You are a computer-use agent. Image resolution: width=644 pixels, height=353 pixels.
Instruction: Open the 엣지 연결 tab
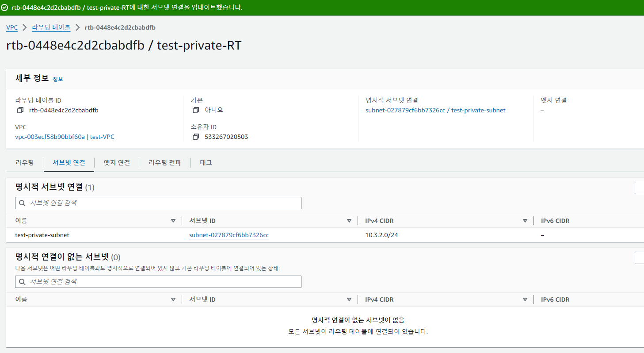117,162
